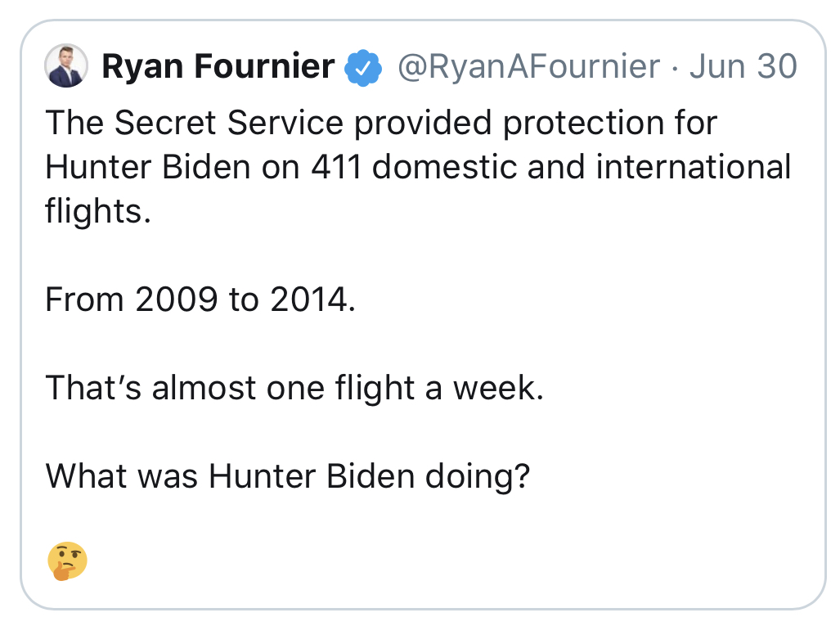Click the year 2009 in the tweet
The width and height of the screenshot is (840, 626).
(176, 299)
